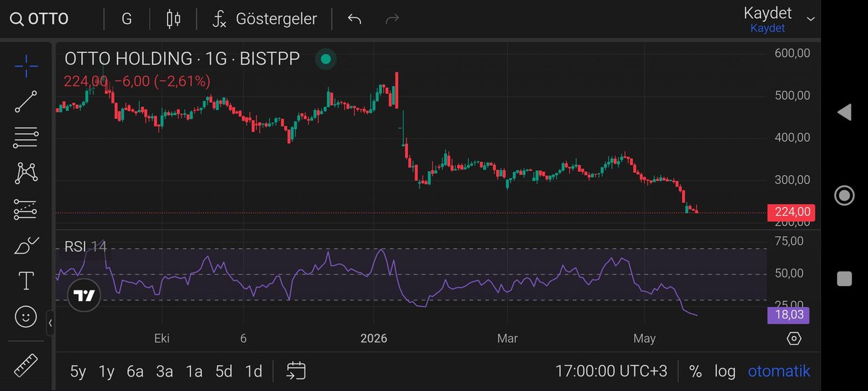Change the G interval selector
Screen dimensions: 868x391
(x=127, y=19)
